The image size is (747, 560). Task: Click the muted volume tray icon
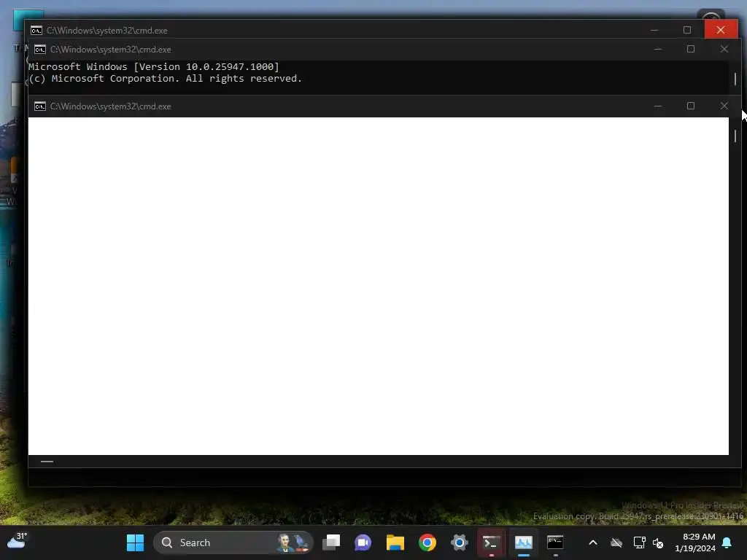coord(658,542)
